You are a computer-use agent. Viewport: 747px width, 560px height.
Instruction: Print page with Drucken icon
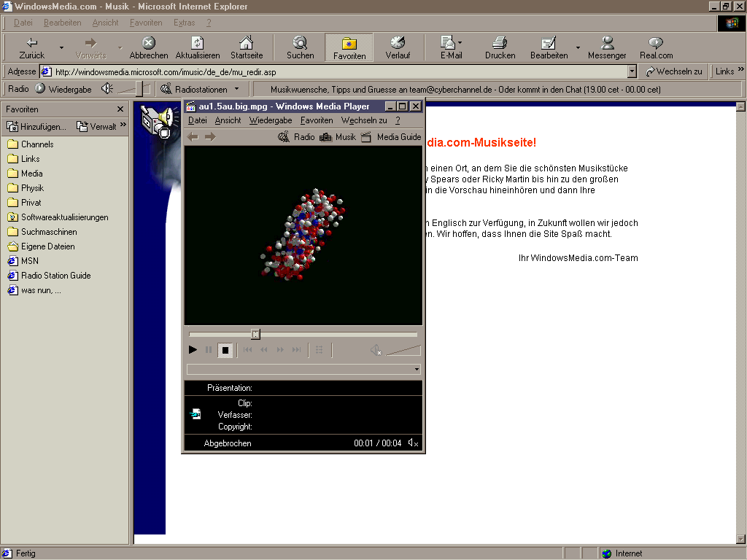click(500, 47)
